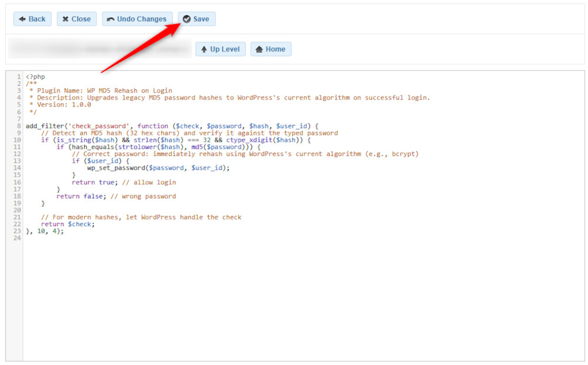
Task: Go to Home via house icon
Action: (259, 49)
